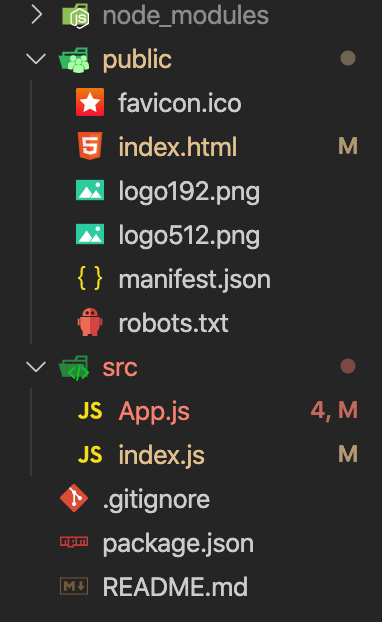Click the '4, M' badge on App.js

334,410
